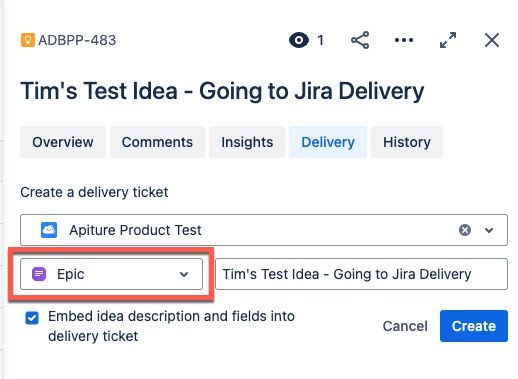518x379 pixels.
Task: Click the orange idea lightbulb icon
Action: (28, 40)
